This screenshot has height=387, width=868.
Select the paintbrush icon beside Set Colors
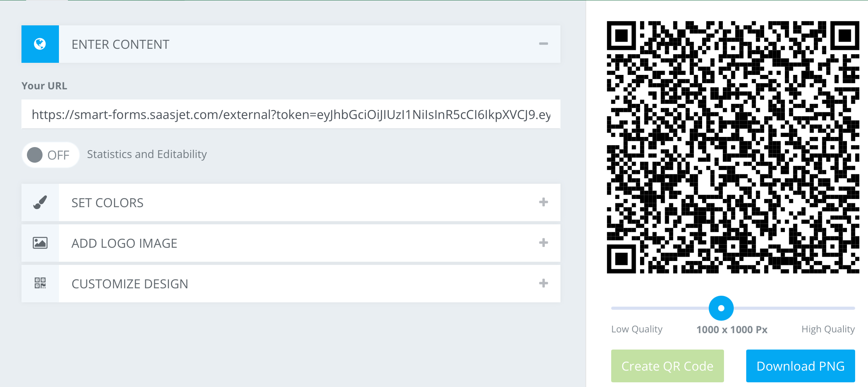pos(40,202)
